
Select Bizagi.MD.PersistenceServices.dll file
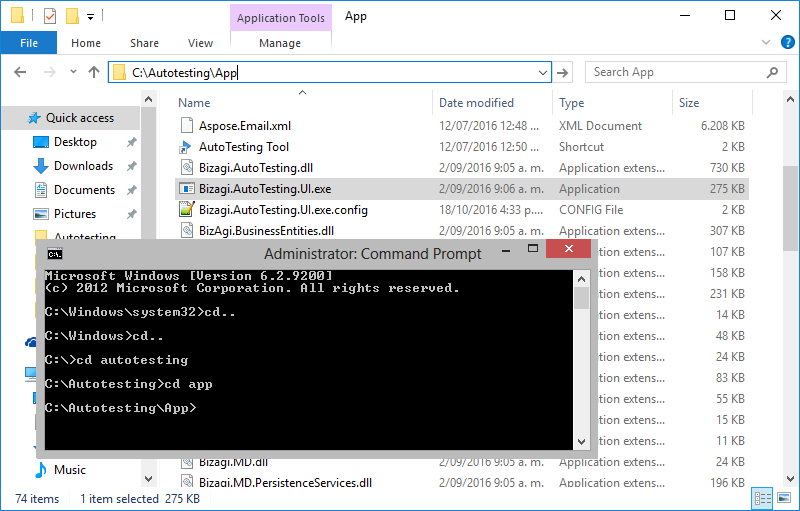462,482
